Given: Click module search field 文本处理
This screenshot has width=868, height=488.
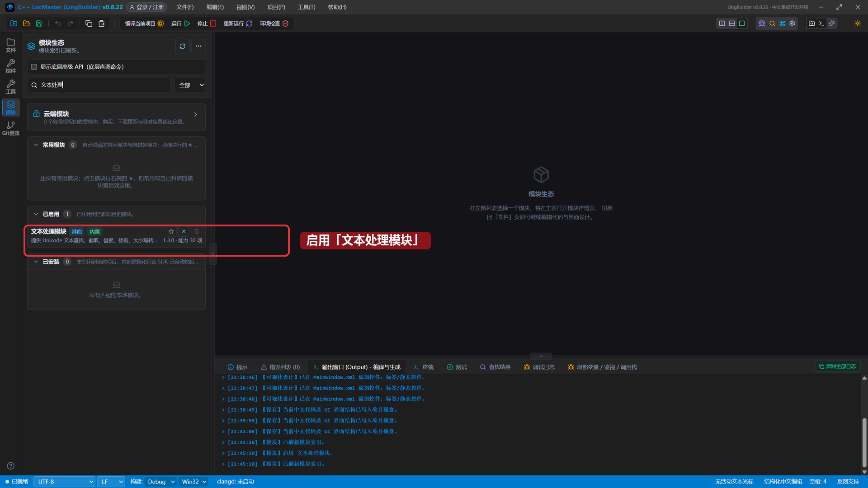Looking at the screenshot, I should pos(99,85).
